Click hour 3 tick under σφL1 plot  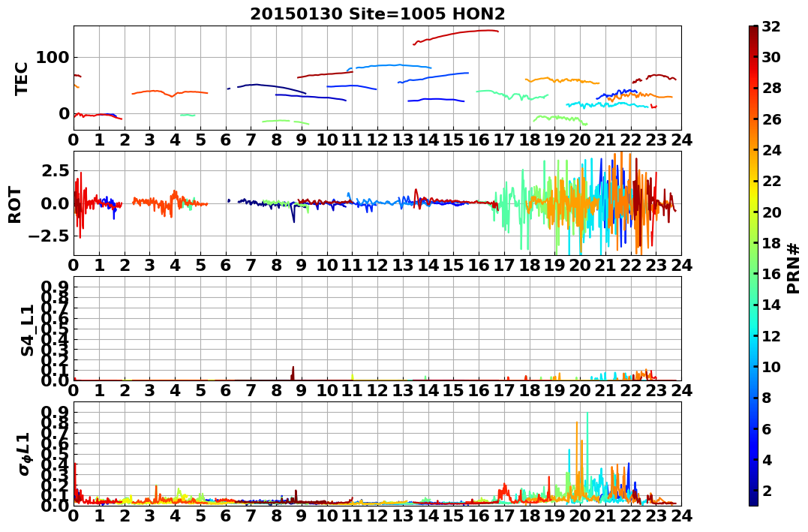149,516
